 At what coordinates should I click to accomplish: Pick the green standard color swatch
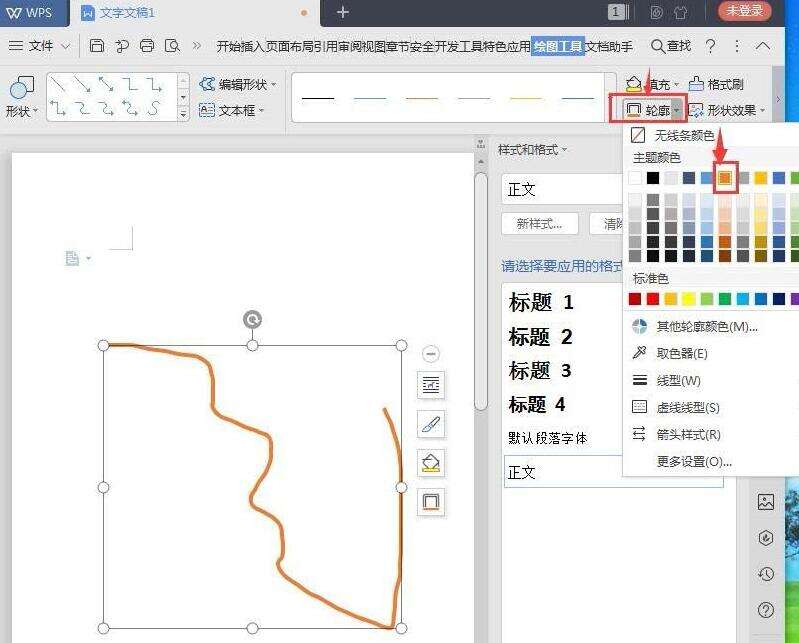pyautogui.click(x=725, y=299)
